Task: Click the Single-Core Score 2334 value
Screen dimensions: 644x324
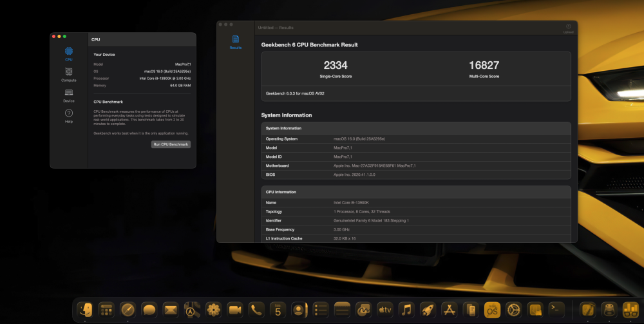Action: [336, 65]
